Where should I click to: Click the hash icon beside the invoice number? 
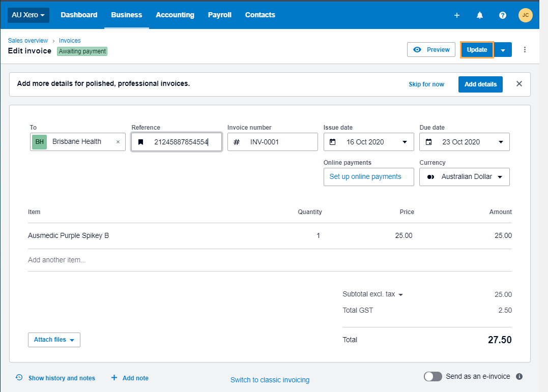tap(236, 142)
